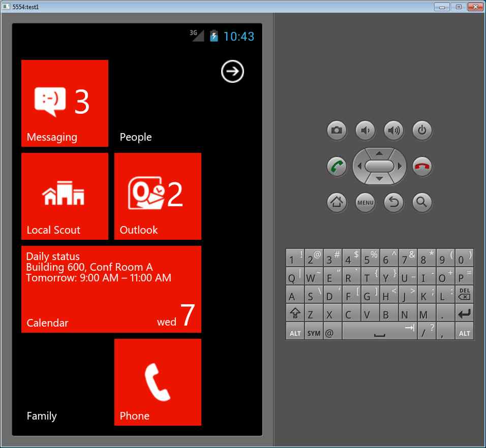Click the D-pad right arrow
Image resolution: width=486 pixels, height=448 pixels.
click(400, 166)
